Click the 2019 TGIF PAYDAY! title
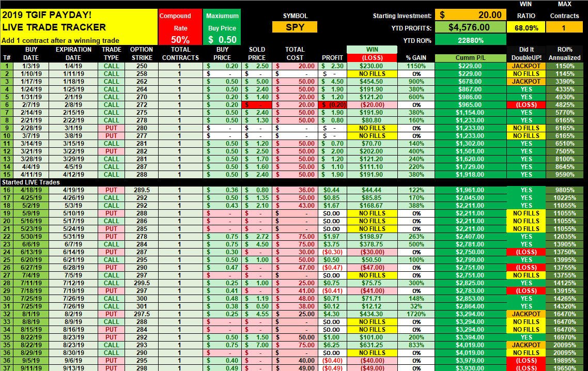Screen dimensions: 588x371 click(x=47, y=15)
